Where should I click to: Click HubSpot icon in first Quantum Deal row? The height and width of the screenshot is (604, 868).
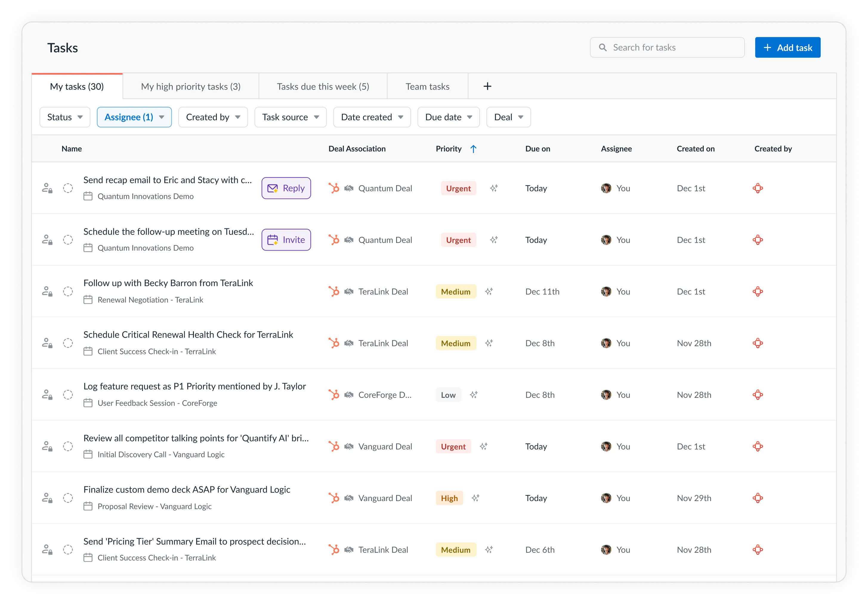pos(333,188)
